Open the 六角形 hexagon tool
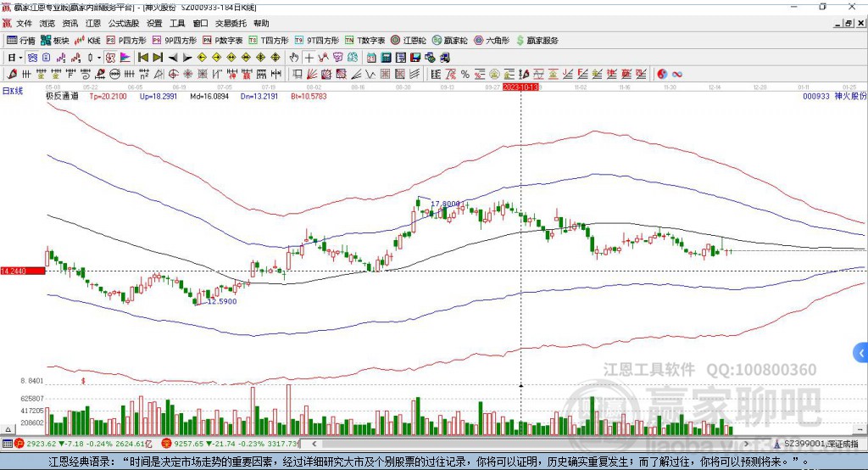 tap(492, 41)
